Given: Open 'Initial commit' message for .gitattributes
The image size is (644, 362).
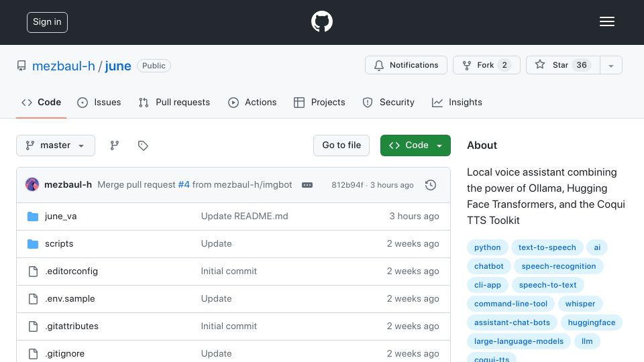Looking at the screenshot, I should click(229, 326).
